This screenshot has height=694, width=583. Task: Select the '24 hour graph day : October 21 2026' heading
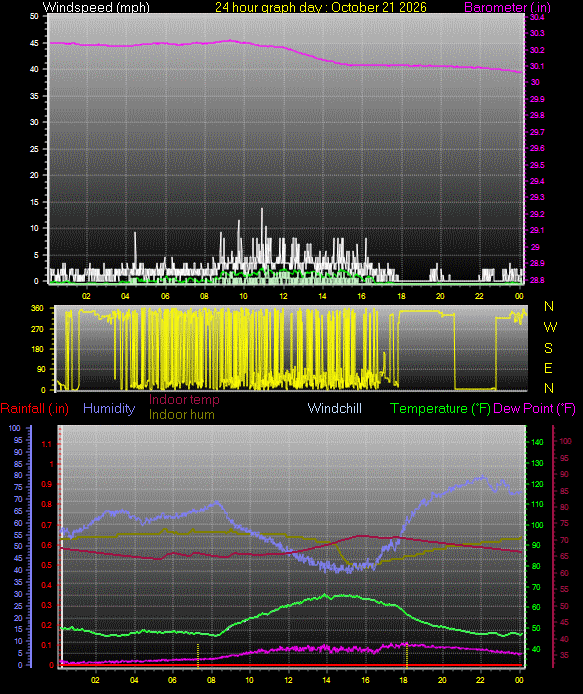(x=321, y=7)
